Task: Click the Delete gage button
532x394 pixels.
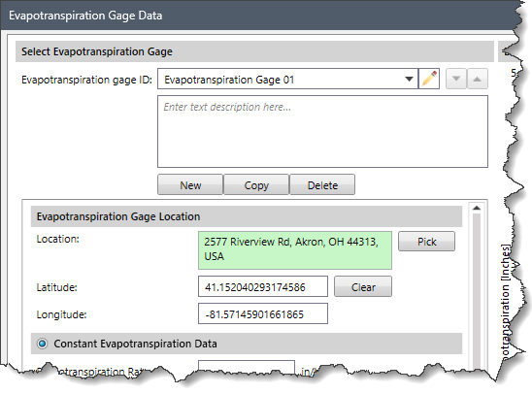Action: tap(322, 184)
